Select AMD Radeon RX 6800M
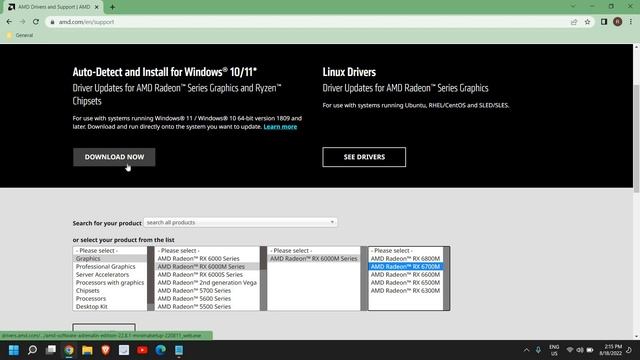The image size is (640, 360). coord(405,258)
